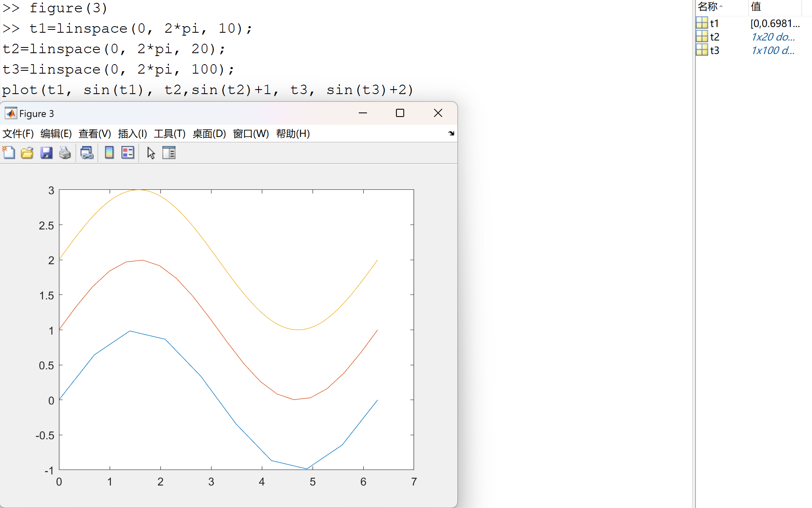Maximize the Figure 3 window
This screenshot has height=508, width=812.
(400, 113)
